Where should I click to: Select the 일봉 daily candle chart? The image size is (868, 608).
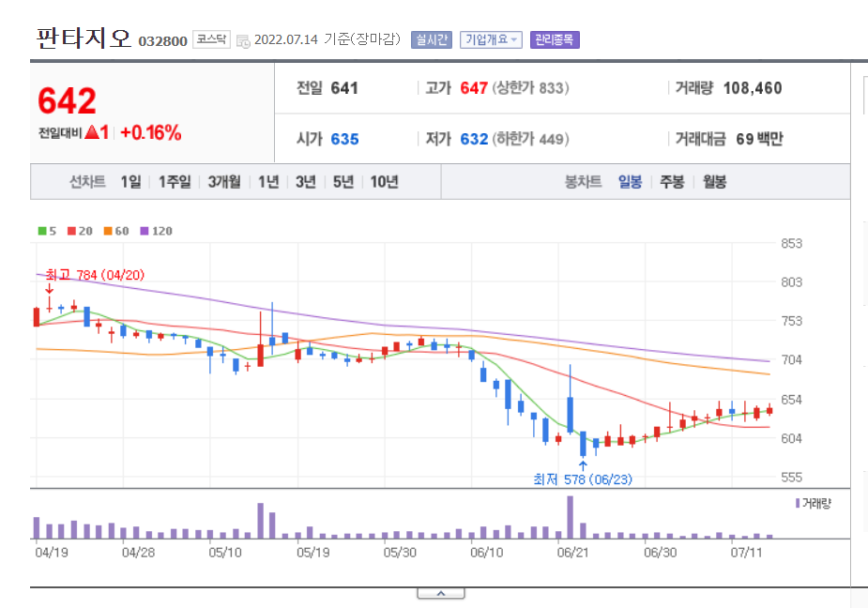[630, 182]
